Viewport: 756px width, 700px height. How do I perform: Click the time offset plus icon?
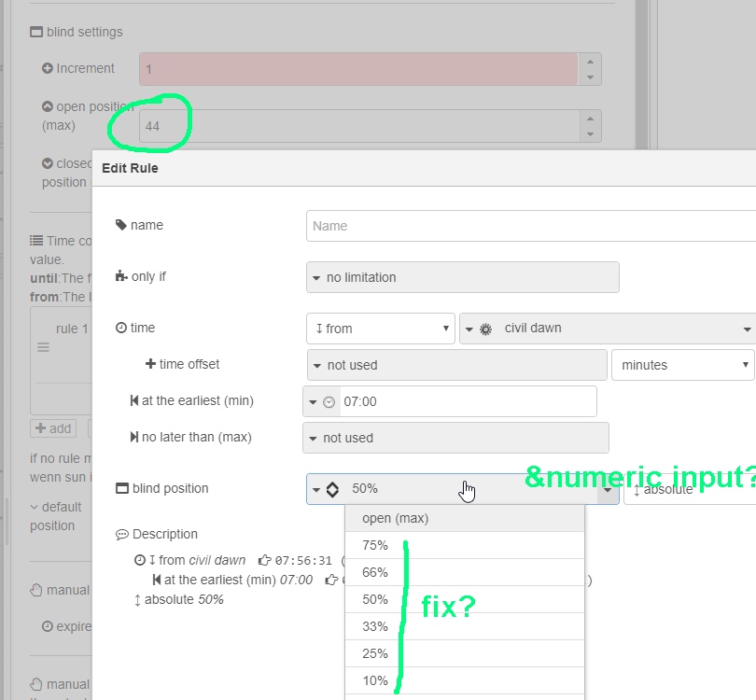point(150,364)
